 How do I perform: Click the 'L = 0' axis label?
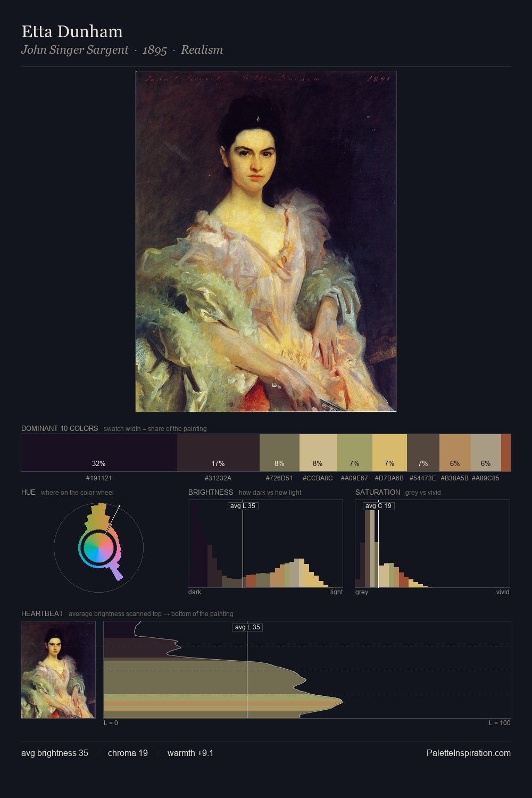click(111, 723)
